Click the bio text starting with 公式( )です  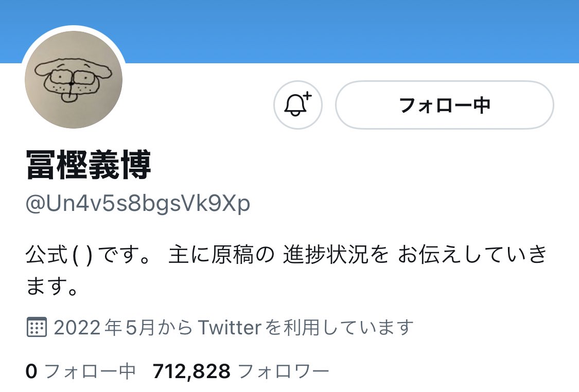[x=286, y=270]
